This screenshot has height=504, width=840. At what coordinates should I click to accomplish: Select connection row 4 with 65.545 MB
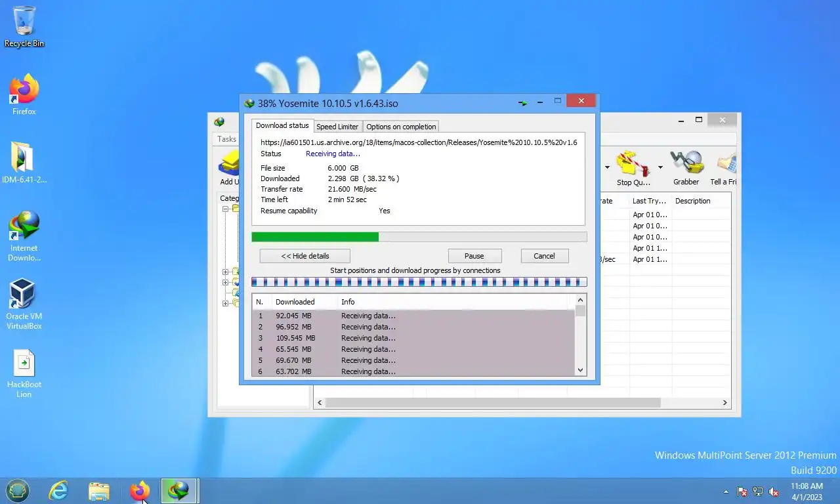413,349
